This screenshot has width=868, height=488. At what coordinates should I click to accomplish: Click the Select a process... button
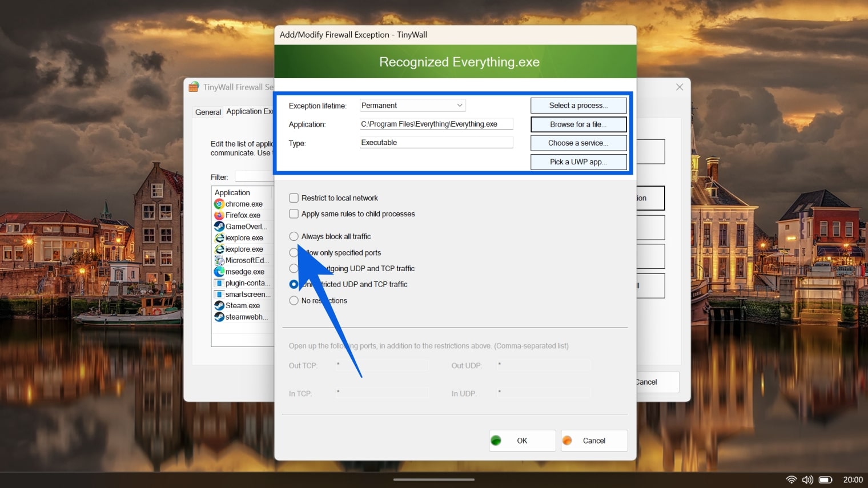[578, 106]
